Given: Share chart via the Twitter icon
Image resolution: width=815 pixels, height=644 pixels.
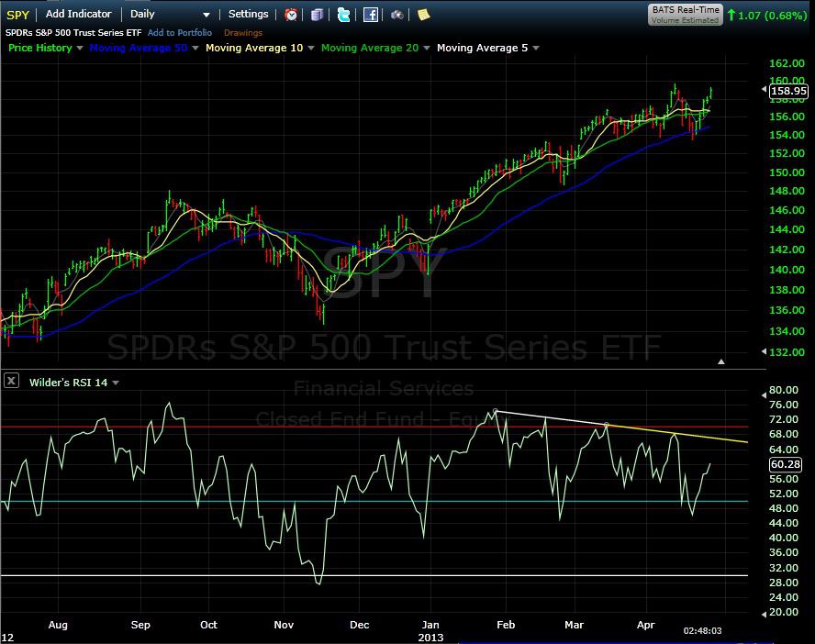Looking at the screenshot, I should pyautogui.click(x=343, y=15).
